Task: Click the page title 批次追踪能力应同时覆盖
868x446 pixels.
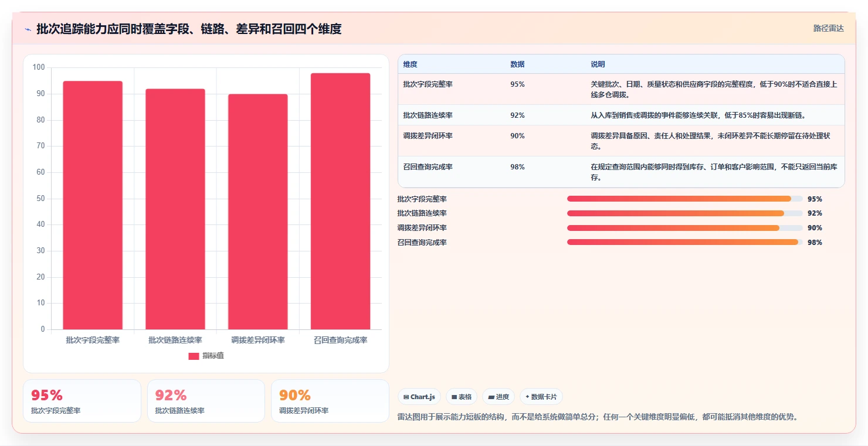Action: coord(189,29)
